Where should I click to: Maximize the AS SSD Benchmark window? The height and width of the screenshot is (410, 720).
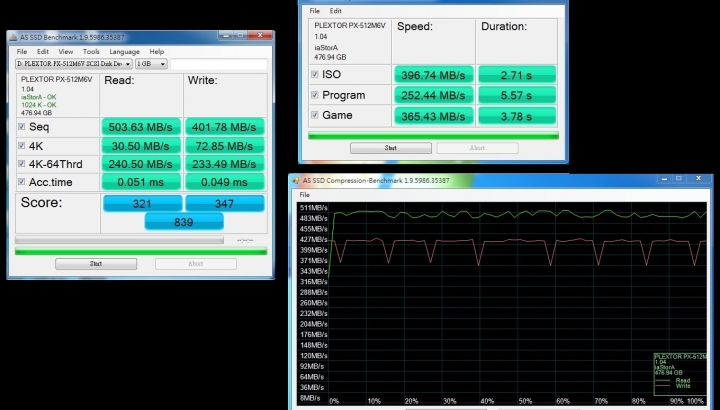(240, 35)
